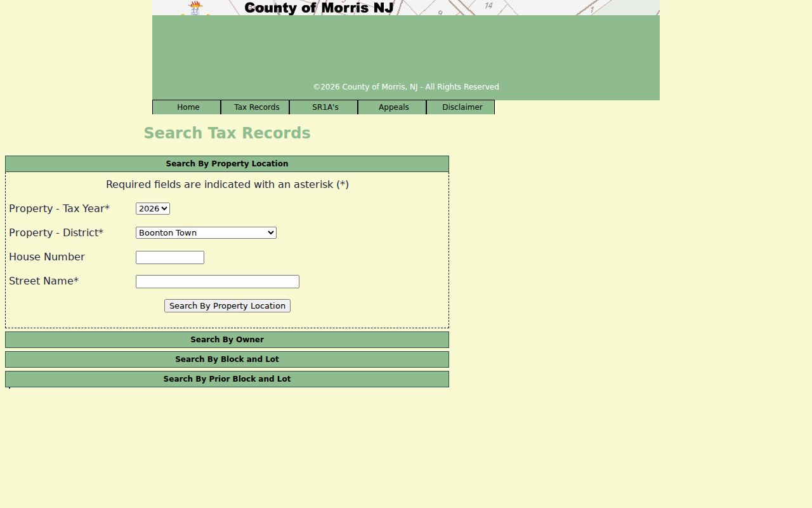The image size is (812, 508).
Task: Select the County of Morris copyright text
Action: click(406, 87)
